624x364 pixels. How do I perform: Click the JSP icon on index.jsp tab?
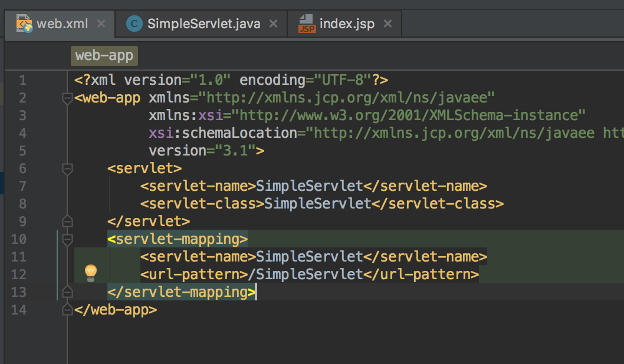click(308, 24)
